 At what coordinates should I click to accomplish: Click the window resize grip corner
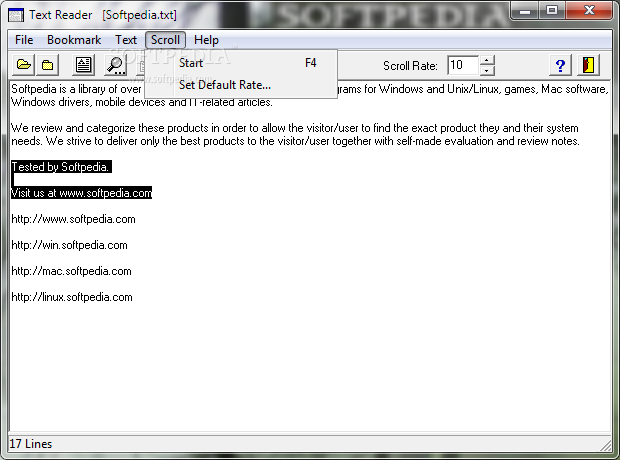click(606, 445)
